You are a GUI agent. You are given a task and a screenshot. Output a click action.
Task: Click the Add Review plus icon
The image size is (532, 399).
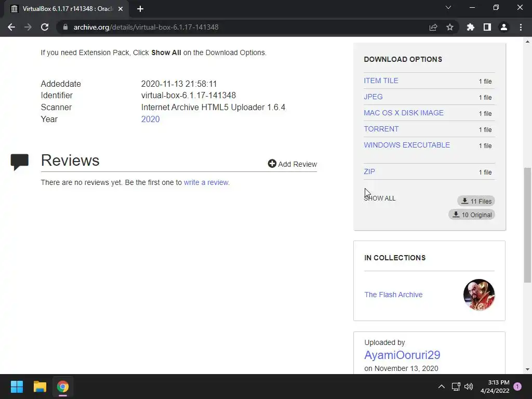[x=272, y=164]
